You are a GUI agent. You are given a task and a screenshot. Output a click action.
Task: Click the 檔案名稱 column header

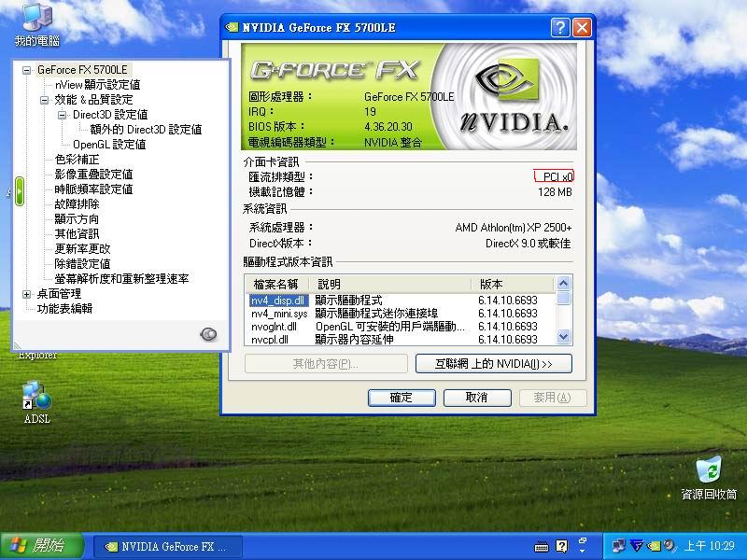[x=276, y=285]
